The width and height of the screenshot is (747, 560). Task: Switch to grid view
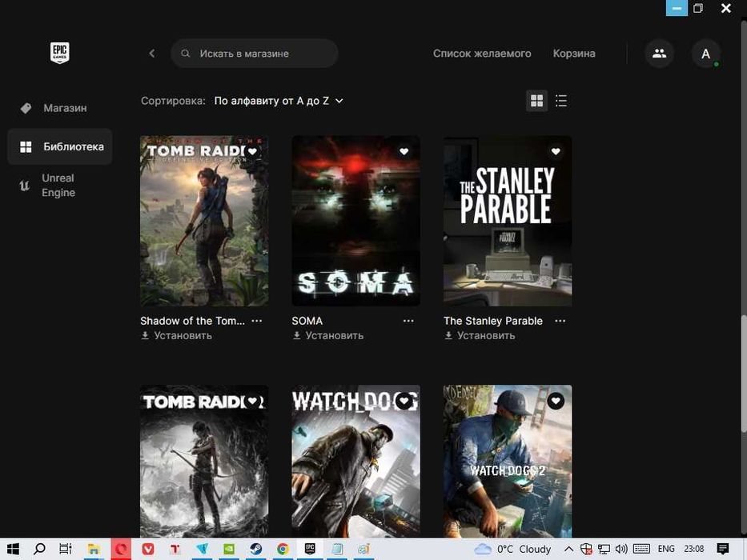pos(537,101)
